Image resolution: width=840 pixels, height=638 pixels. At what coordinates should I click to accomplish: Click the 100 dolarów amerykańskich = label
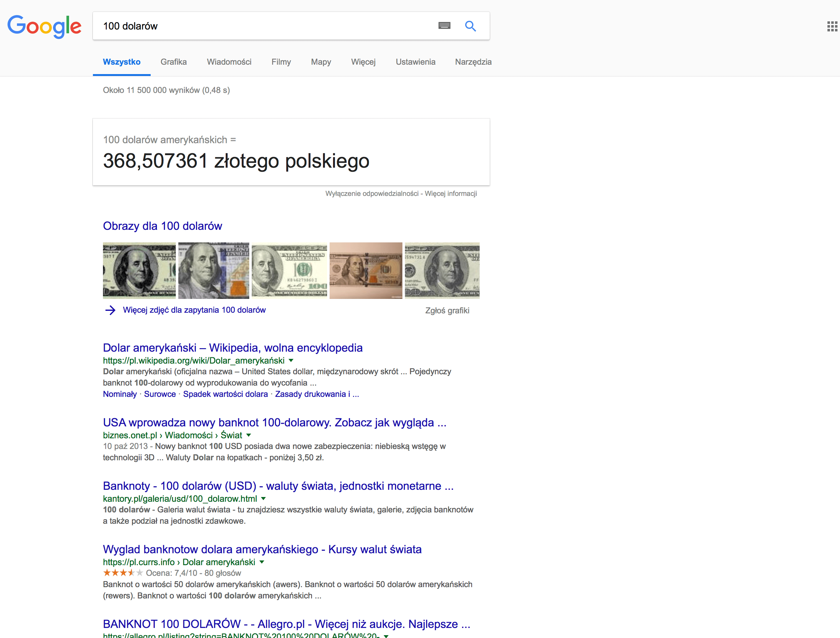170,140
